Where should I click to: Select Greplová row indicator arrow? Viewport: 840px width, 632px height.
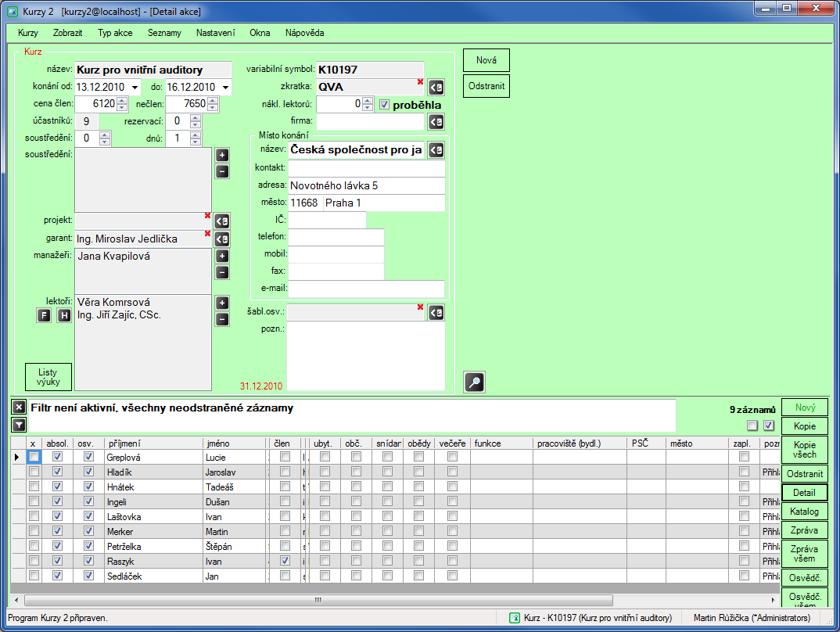click(16, 457)
